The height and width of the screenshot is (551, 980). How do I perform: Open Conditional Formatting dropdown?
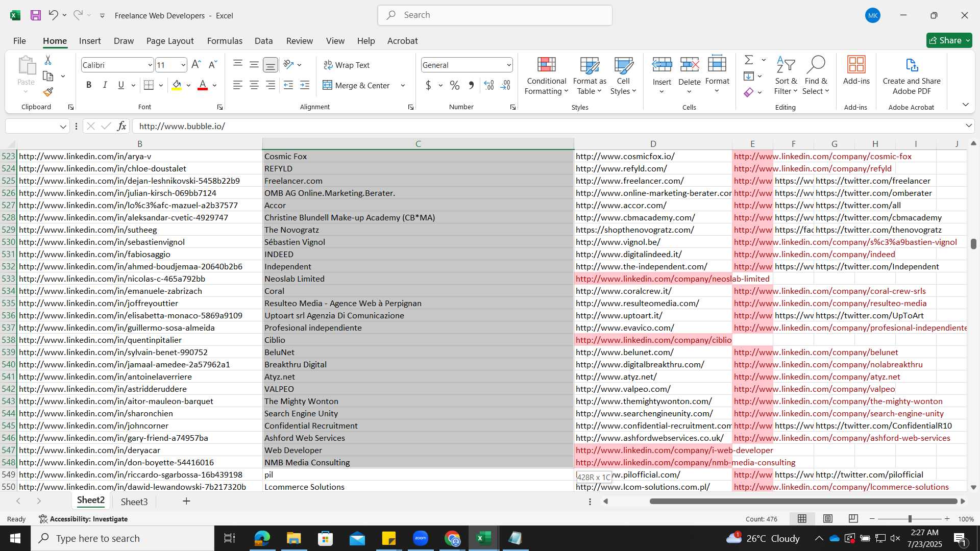(x=546, y=76)
